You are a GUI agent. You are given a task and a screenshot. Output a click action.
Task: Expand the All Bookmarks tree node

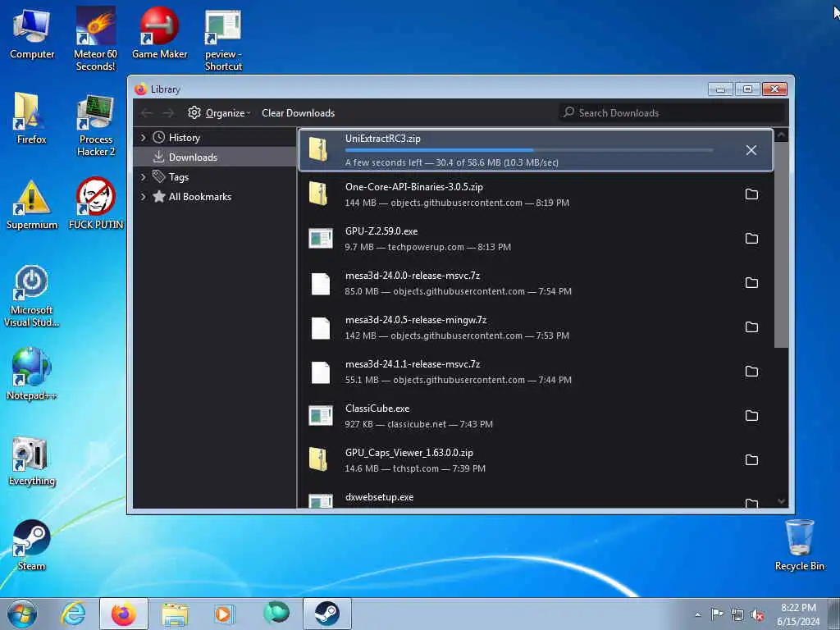(x=143, y=197)
